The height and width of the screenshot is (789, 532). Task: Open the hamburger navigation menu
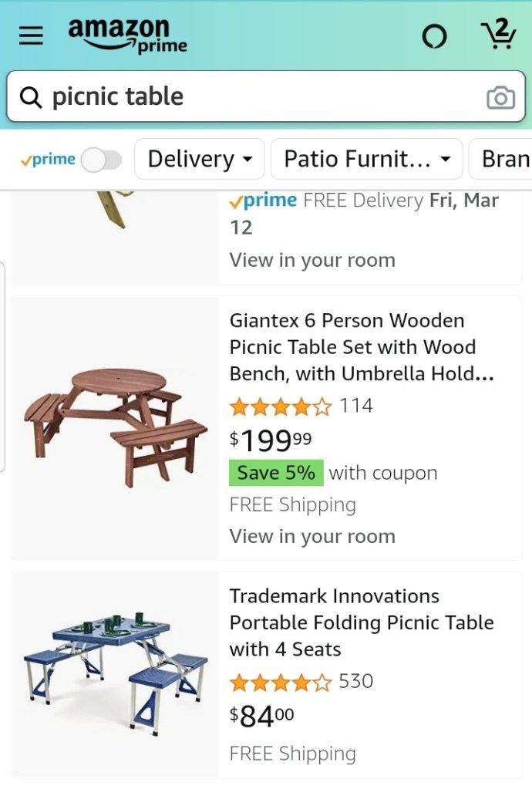31,35
